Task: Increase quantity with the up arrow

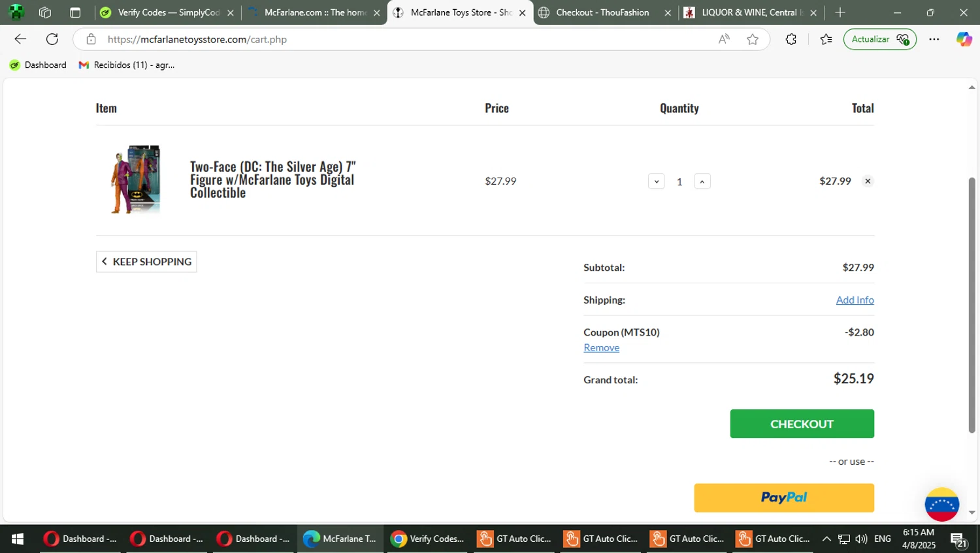Action: [702, 182]
